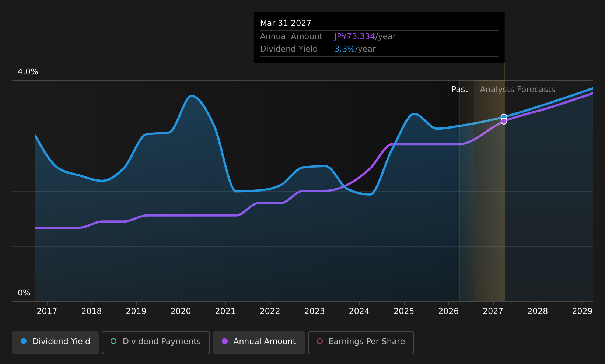Click the 2018 x-axis label
This screenshot has height=364, width=605.
(x=91, y=311)
